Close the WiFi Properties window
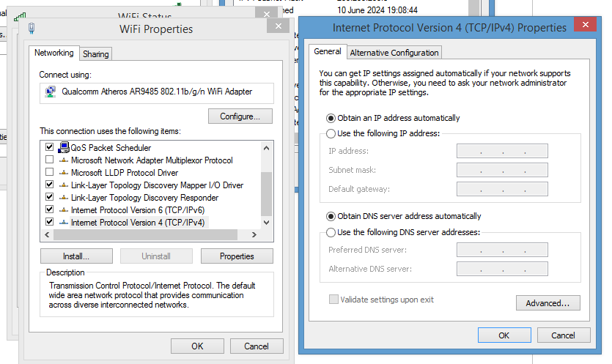Viewport: 612px width, 364px height. (x=279, y=26)
